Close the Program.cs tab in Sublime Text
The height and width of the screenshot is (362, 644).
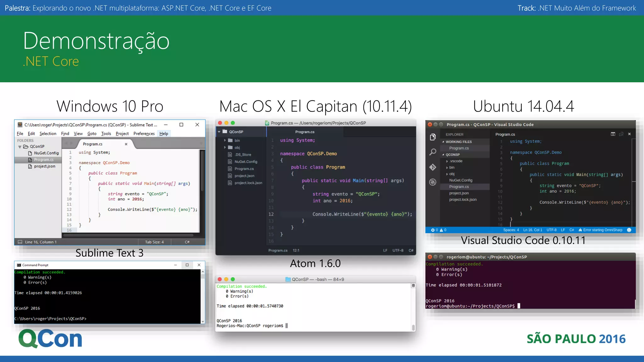[x=126, y=144]
